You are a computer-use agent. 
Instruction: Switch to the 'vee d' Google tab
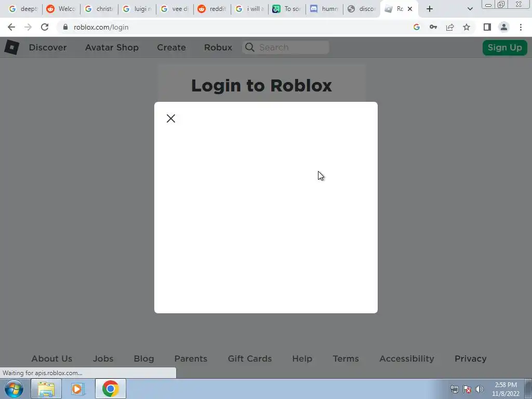pyautogui.click(x=175, y=9)
